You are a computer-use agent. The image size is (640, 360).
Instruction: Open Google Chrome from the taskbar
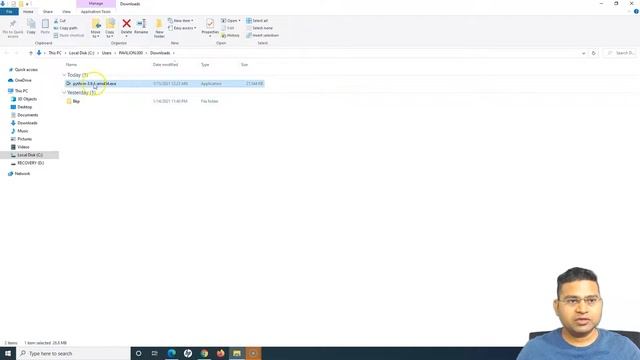204,353
